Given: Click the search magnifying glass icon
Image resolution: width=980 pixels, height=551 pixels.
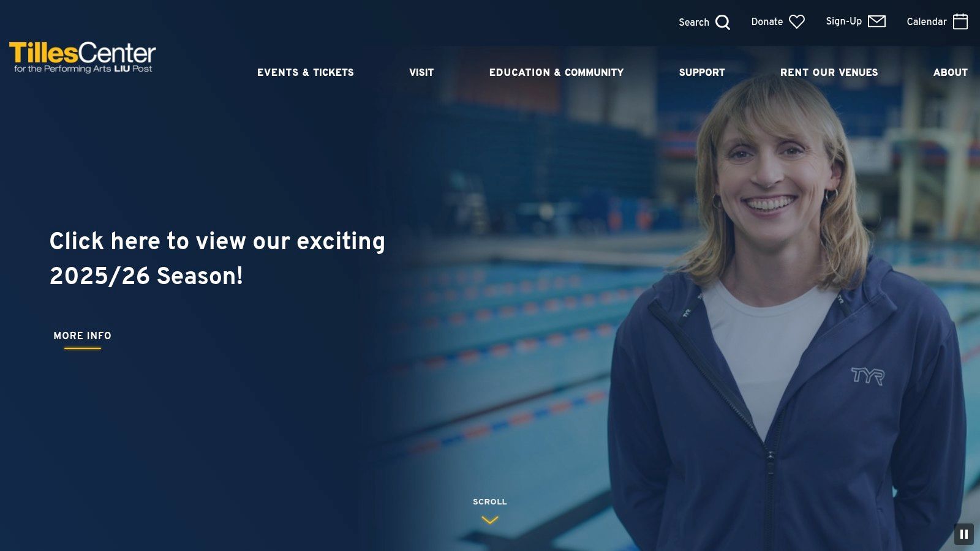Looking at the screenshot, I should coord(723,23).
